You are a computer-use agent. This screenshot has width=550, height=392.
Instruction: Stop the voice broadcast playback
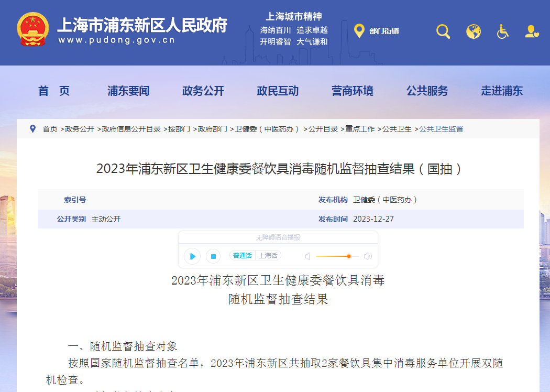click(x=213, y=256)
